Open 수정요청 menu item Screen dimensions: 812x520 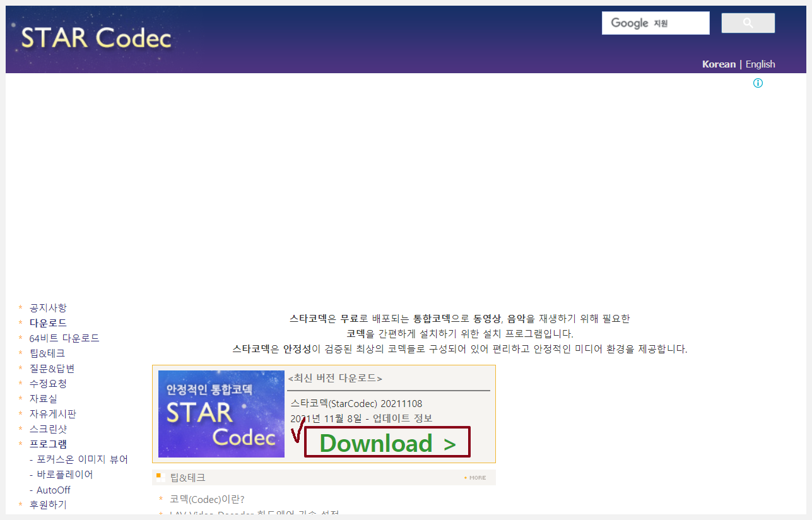(48, 384)
